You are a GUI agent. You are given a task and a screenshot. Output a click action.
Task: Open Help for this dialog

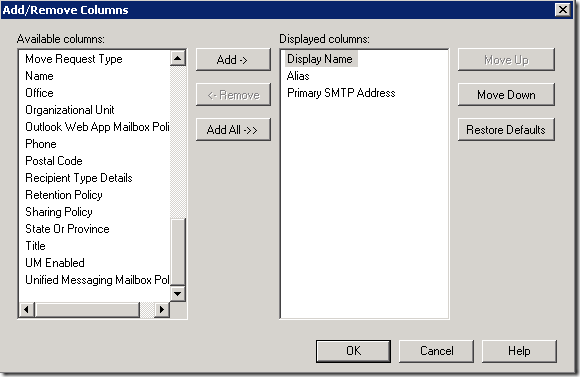[519, 351]
